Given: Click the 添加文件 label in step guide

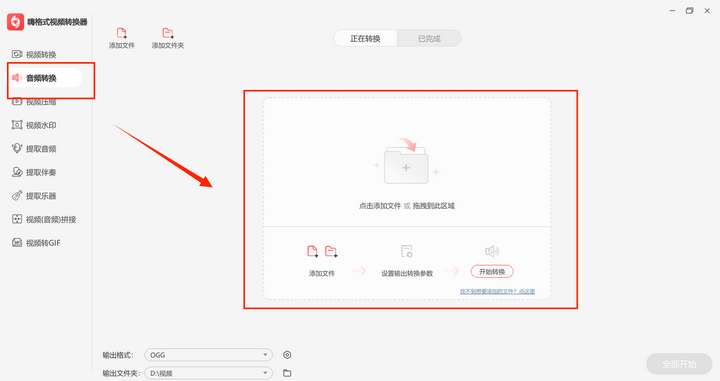Looking at the screenshot, I should 321,274.
